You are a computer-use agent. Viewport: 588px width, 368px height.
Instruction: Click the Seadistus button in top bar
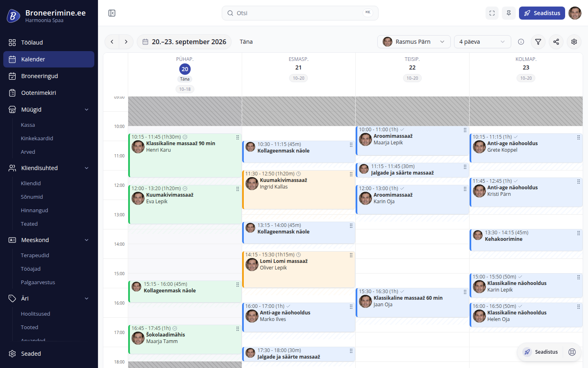point(542,13)
